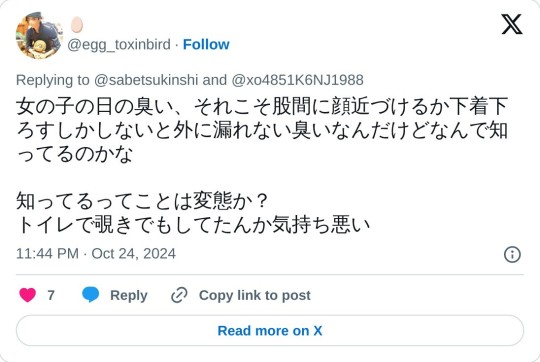The height and width of the screenshot is (362, 540).
Task: Open the @xo4851K6NJ1988 mention
Action: (x=298, y=80)
